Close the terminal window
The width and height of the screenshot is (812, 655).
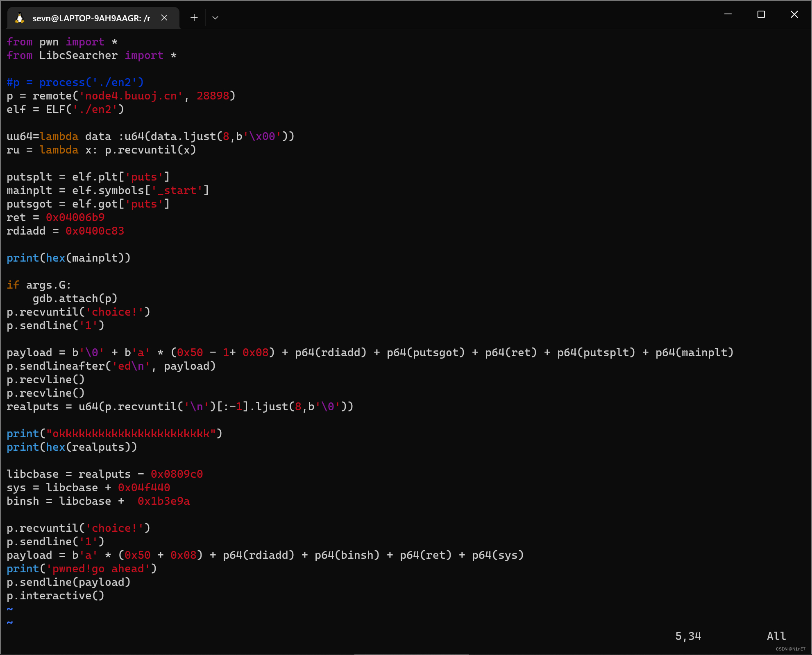(794, 14)
